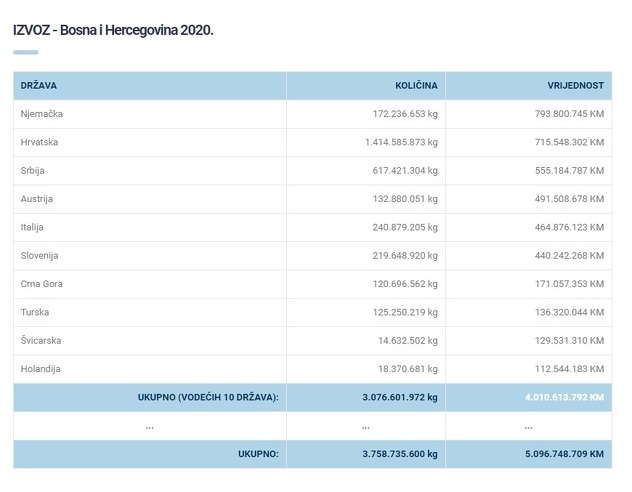
Task: Click Hrvatska in the country column
Action: [x=40, y=142]
